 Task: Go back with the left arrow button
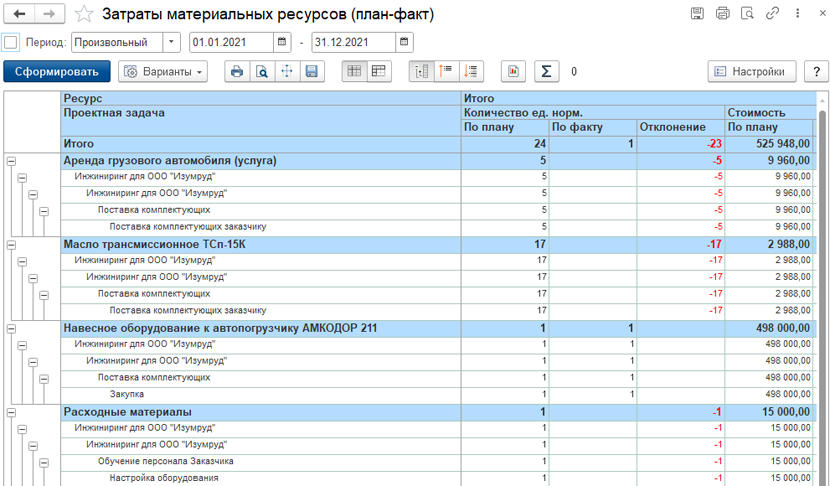tap(20, 14)
